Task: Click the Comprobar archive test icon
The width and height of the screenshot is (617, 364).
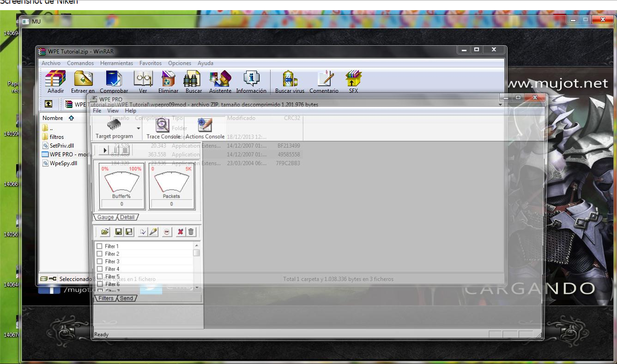Action: pos(114,79)
